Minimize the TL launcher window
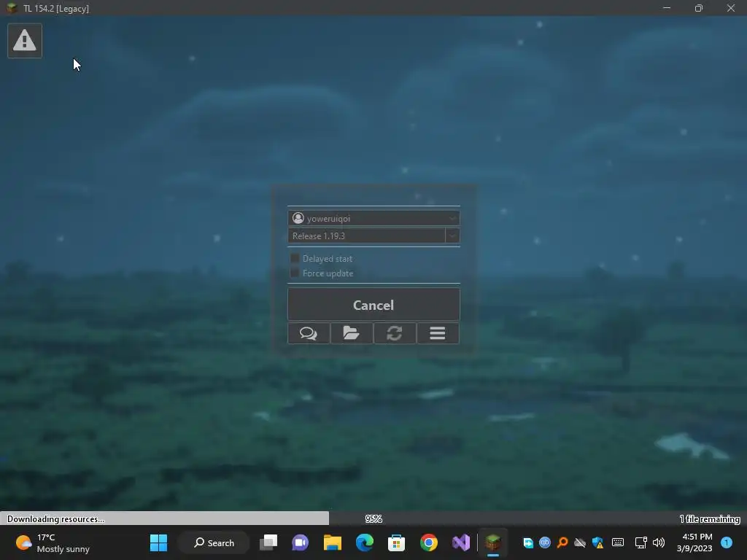This screenshot has height=560, width=747. (667, 8)
